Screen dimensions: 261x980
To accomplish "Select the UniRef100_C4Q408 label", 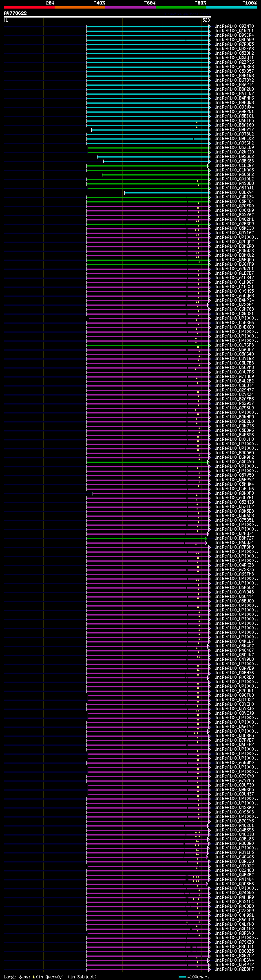I will point(234,857).
